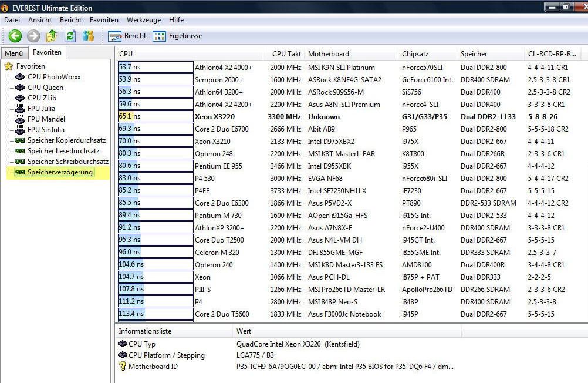Open the Datei menu
The width and height of the screenshot is (588, 383).
(12, 20)
